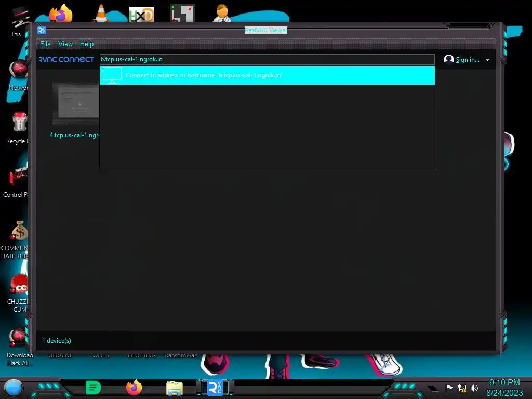Open File Explorer from the taskbar
This screenshot has height=399, width=532.
click(x=175, y=388)
